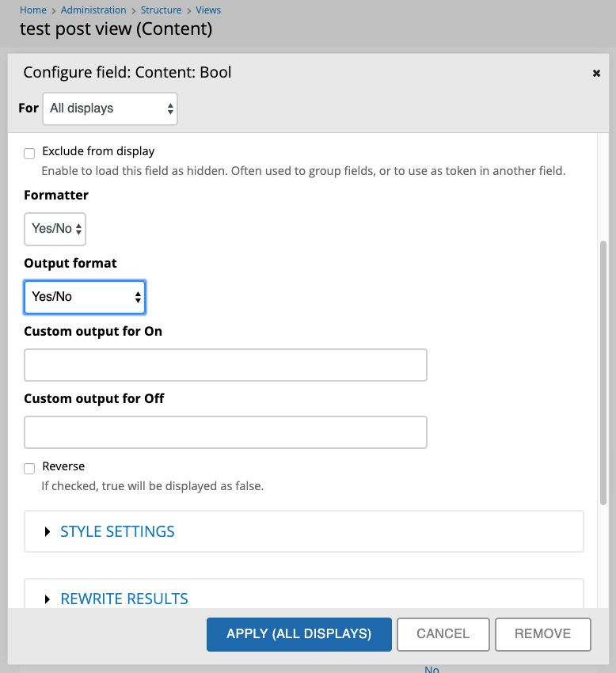Enable the Reverse checkbox

click(x=29, y=468)
